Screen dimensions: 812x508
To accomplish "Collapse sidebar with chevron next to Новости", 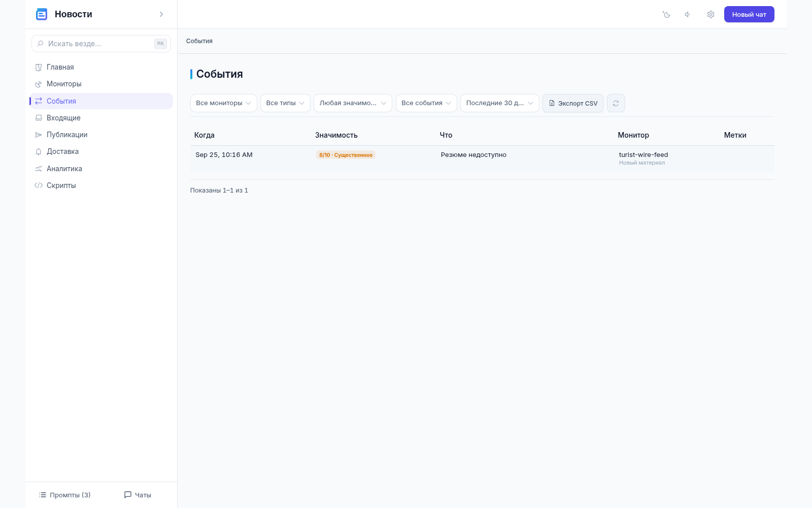I will [x=161, y=14].
